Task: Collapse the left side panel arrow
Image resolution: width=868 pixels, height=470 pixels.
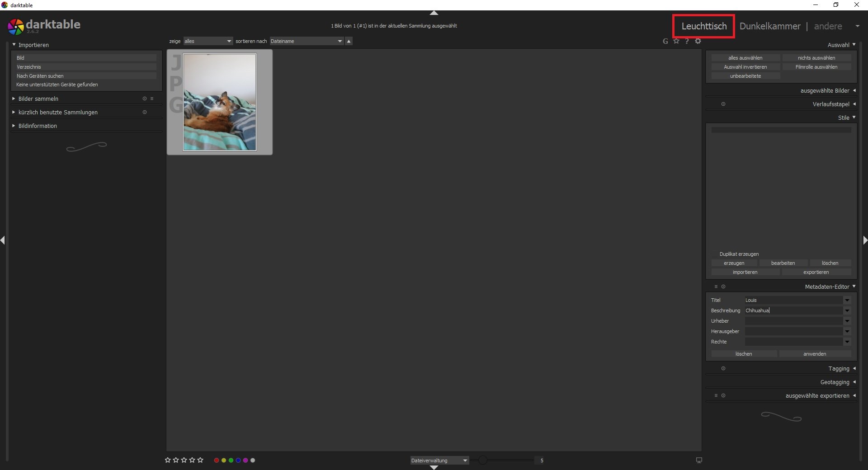Action: point(3,240)
